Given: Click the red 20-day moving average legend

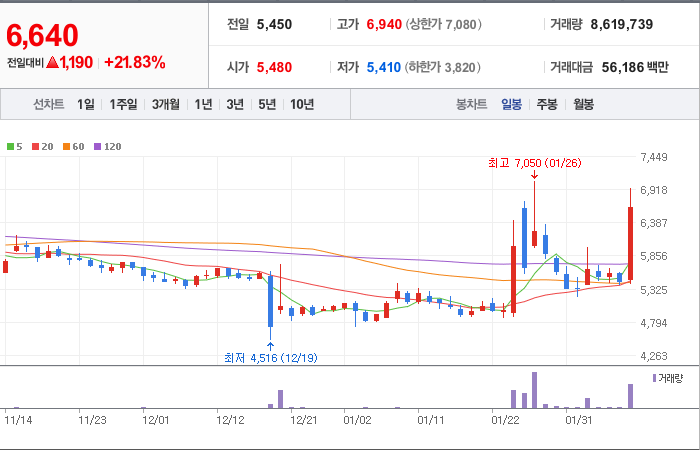Looking at the screenshot, I should point(43,146).
